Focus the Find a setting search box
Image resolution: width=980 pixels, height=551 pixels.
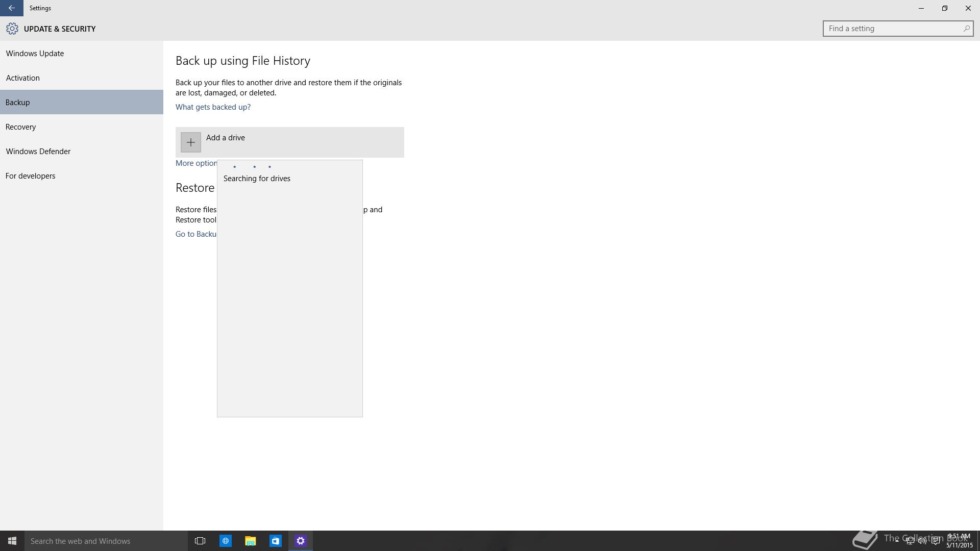(898, 29)
